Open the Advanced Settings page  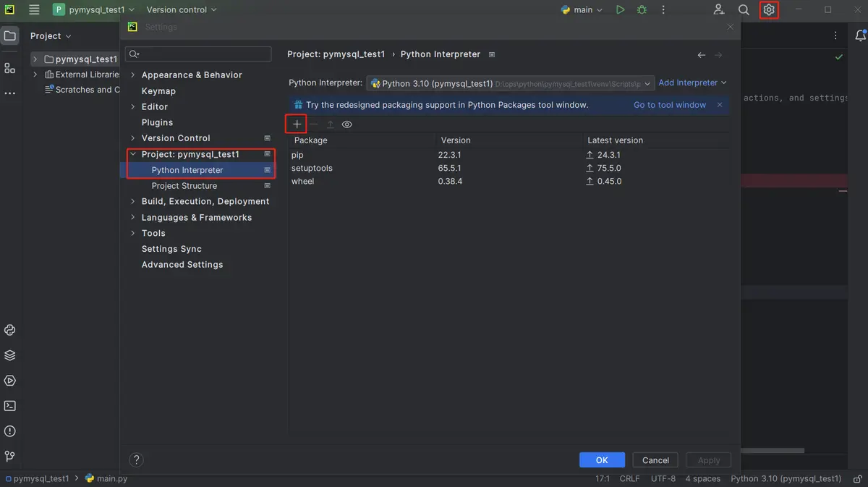pyautogui.click(x=182, y=265)
